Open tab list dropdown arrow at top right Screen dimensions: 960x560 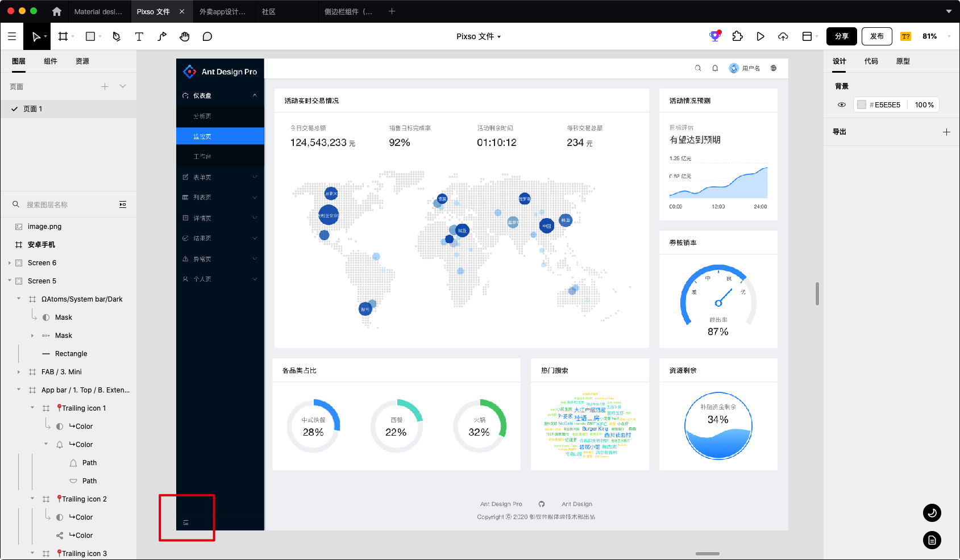click(x=949, y=11)
